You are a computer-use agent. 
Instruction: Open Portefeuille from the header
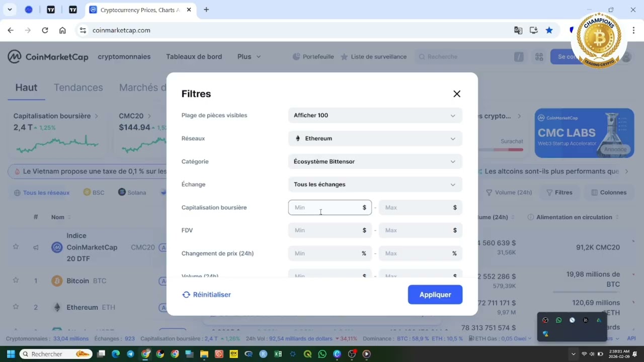[x=313, y=57]
